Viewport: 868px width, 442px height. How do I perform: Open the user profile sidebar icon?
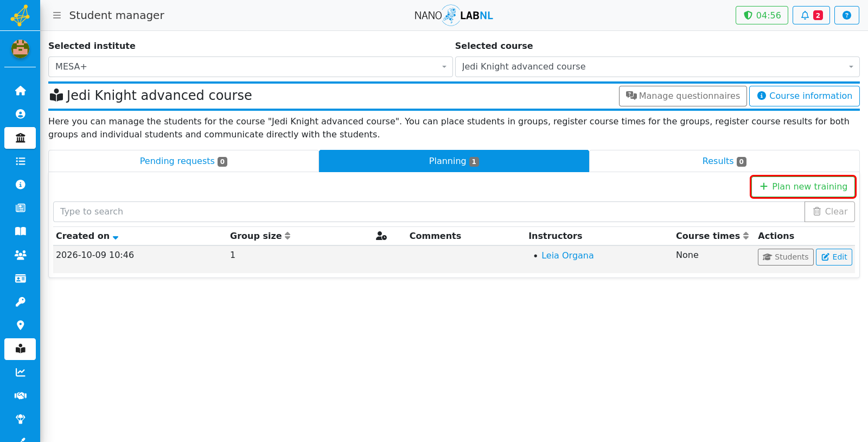pyautogui.click(x=20, y=114)
